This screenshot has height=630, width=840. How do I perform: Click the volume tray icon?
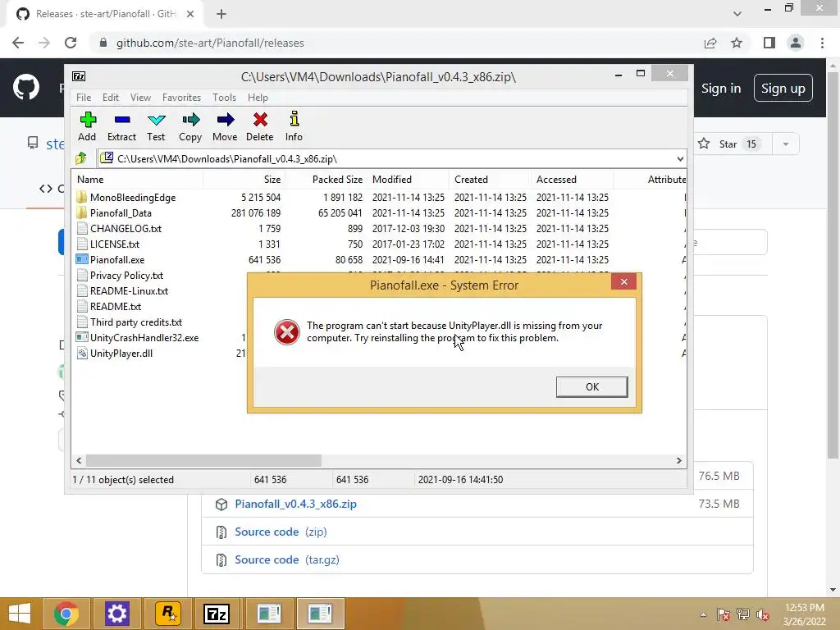(x=763, y=614)
